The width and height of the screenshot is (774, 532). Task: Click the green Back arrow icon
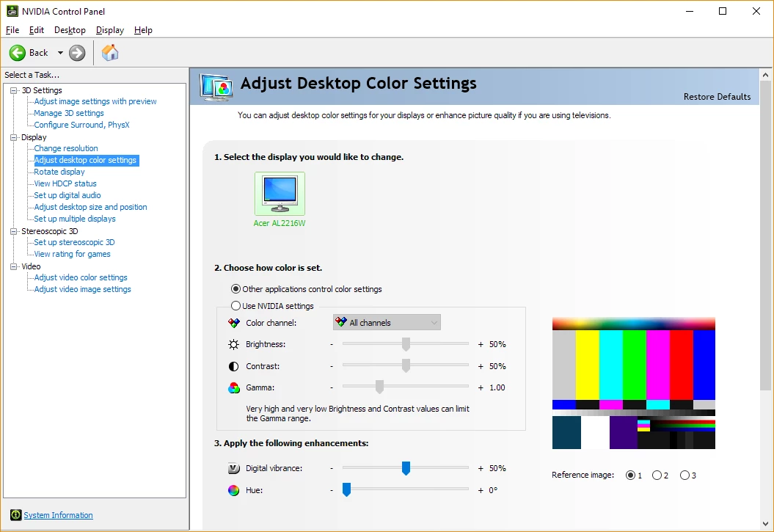18,53
